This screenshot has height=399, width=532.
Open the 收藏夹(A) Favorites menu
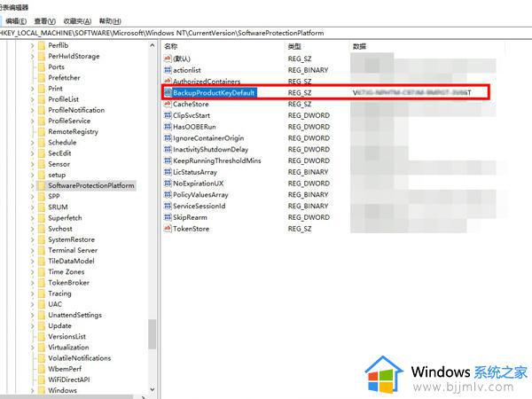(x=77, y=21)
